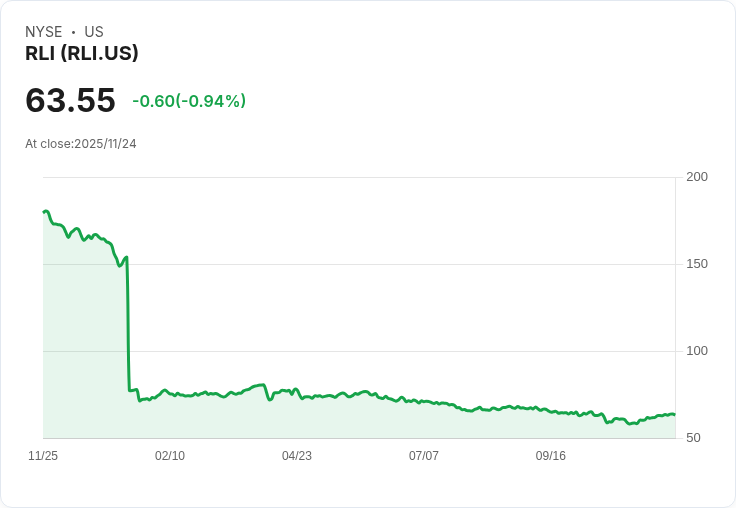The width and height of the screenshot is (736, 508).
Task: Select the 04/23 date on x-axis
Action: tap(297, 456)
